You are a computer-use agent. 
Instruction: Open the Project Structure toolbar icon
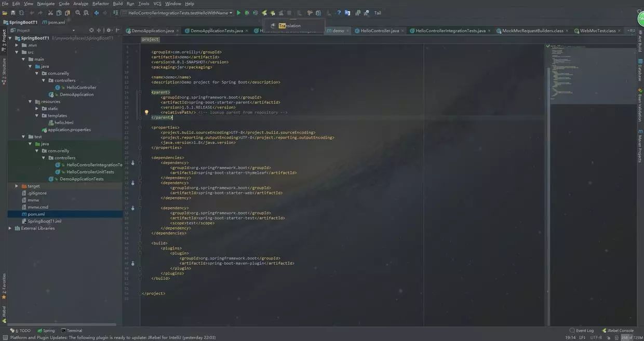pos(318,13)
